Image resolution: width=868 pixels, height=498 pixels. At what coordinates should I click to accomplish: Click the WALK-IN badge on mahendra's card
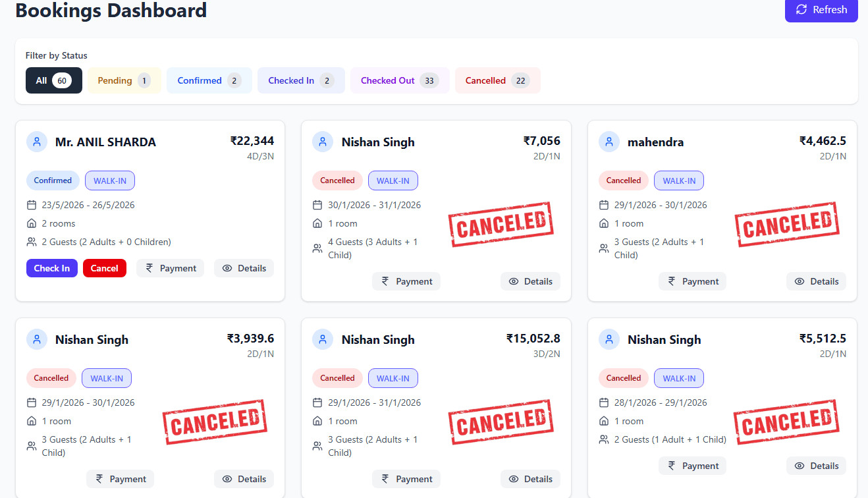pyautogui.click(x=678, y=180)
